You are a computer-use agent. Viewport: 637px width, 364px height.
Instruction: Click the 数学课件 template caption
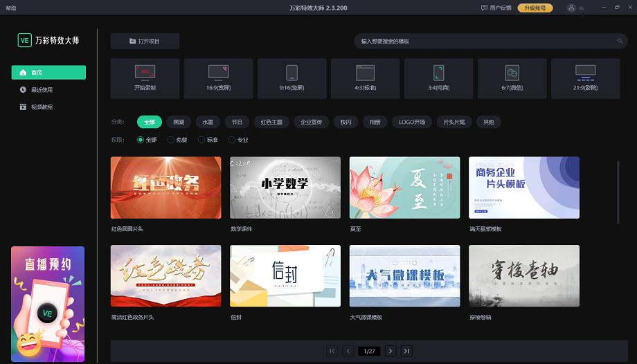(242, 229)
